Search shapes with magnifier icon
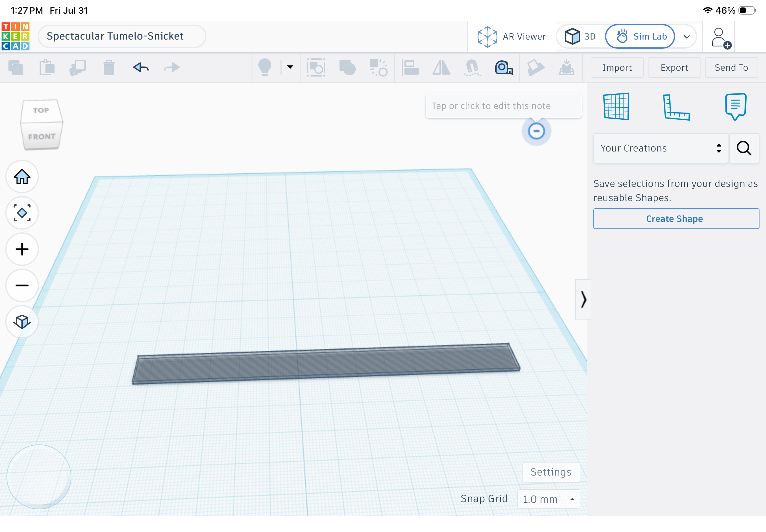 coord(744,148)
